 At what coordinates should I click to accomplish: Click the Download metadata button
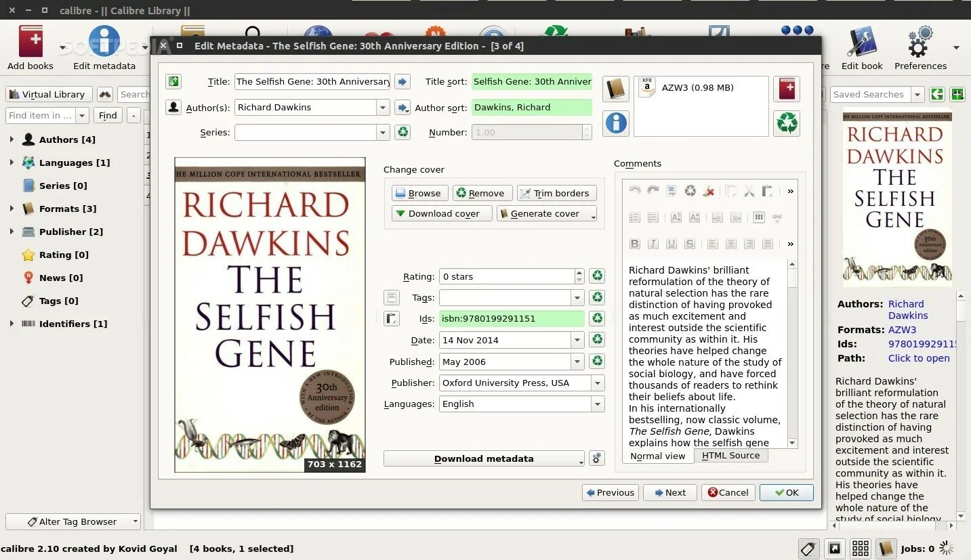[484, 458]
